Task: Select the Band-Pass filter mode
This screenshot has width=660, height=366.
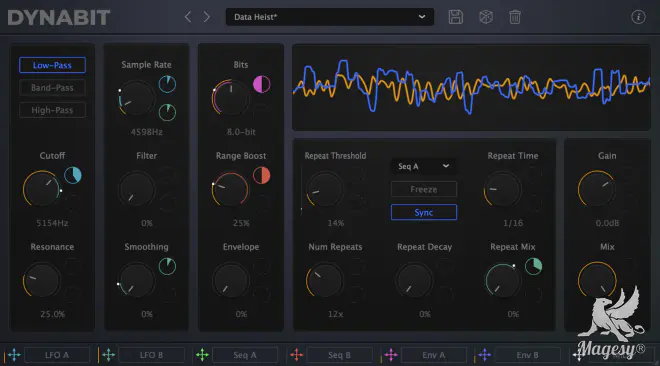Action: (x=52, y=88)
